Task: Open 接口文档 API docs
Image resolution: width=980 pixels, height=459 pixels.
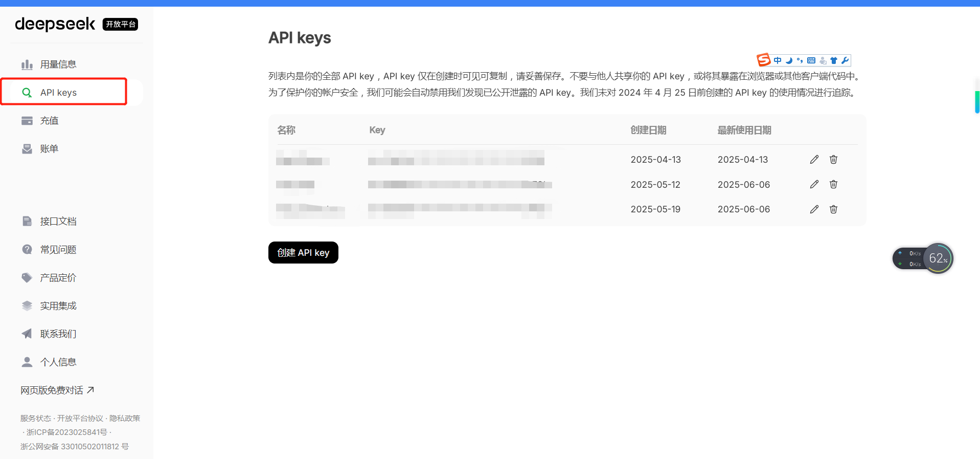Action: [58, 222]
